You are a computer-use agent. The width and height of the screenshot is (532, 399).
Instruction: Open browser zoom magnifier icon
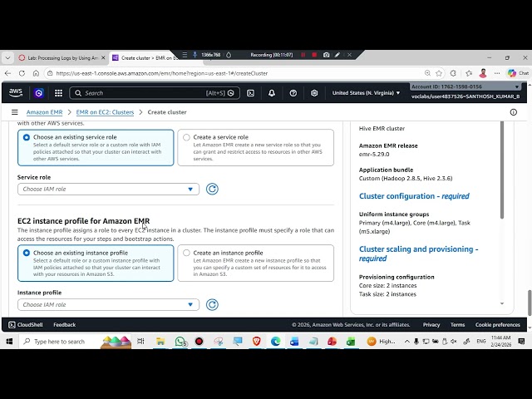click(x=427, y=73)
